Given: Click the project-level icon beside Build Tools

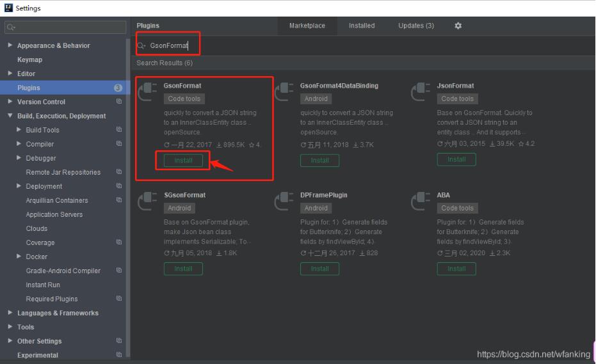Looking at the screenshot, I should (x=119, y=130).
